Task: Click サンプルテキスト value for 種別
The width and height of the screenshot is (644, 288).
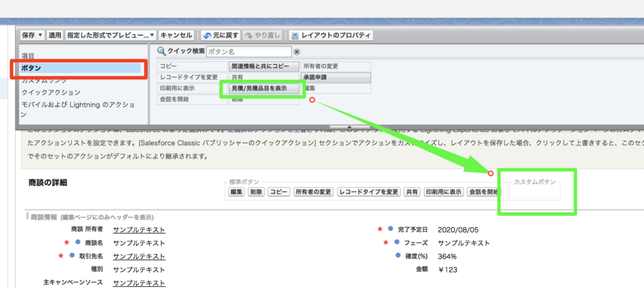Action: coord(139,270)
